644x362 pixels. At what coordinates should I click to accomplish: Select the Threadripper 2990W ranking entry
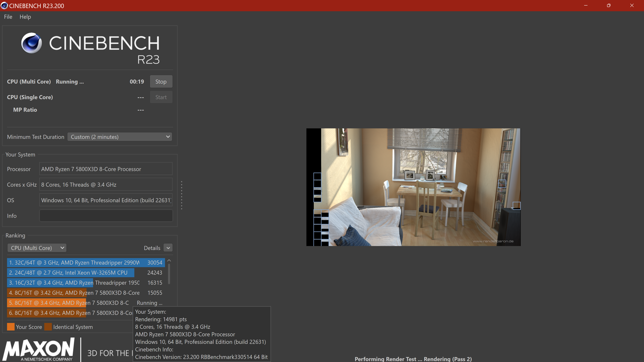click(x=86, y=263)
